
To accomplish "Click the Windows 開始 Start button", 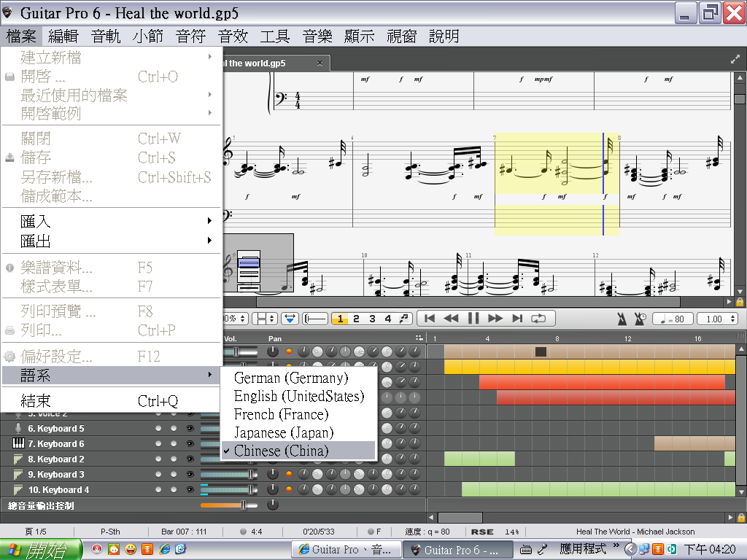I will tap(42, 550).
